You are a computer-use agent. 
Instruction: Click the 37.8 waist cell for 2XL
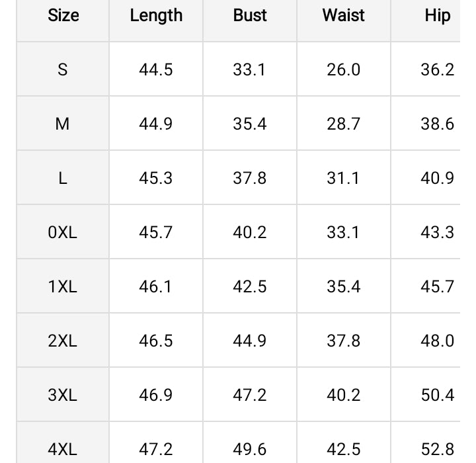point(344,341)
